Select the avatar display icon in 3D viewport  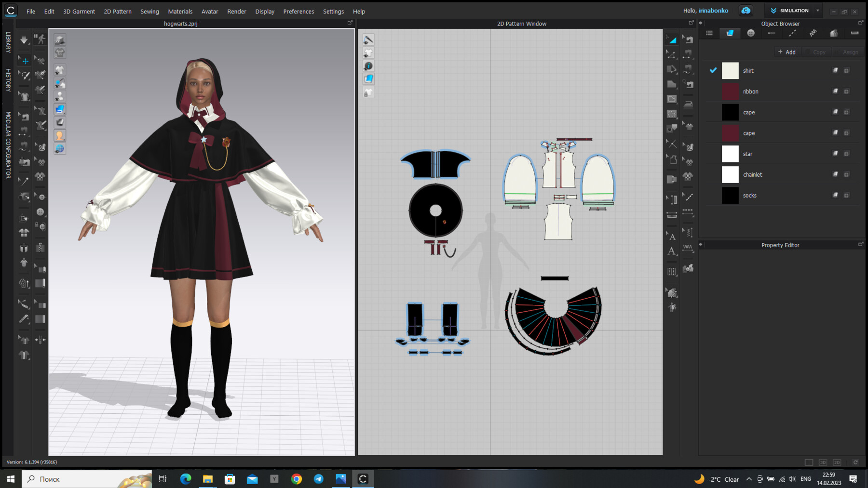[x=59, y=96]
